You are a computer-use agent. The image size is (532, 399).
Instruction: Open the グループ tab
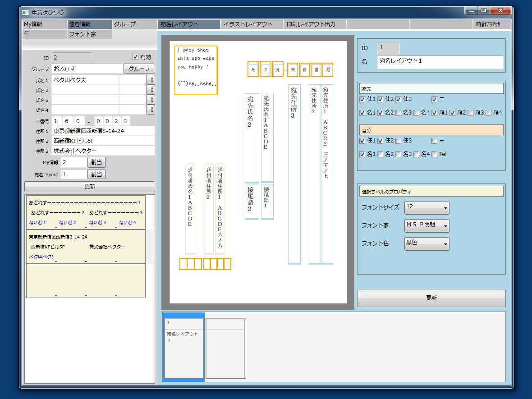pos(135,24)
